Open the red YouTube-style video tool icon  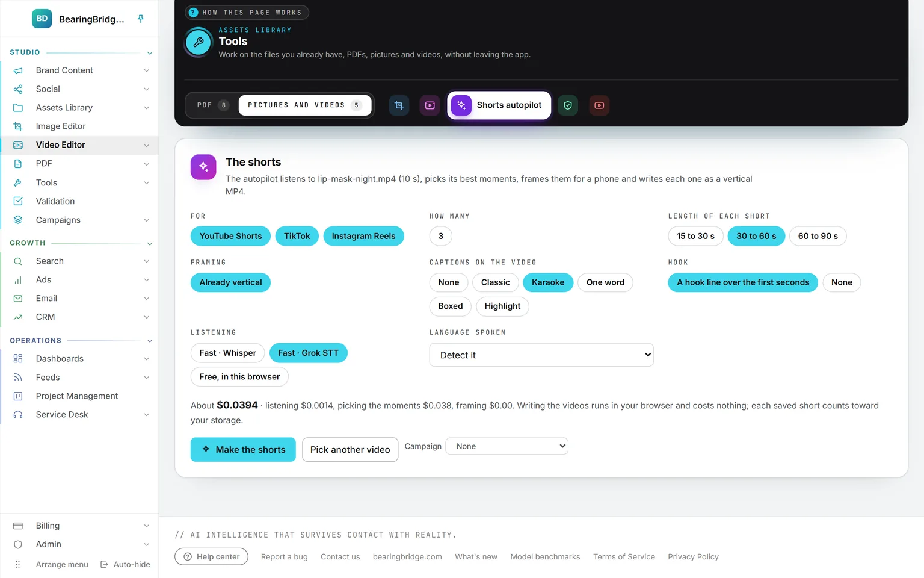(599, 105)
